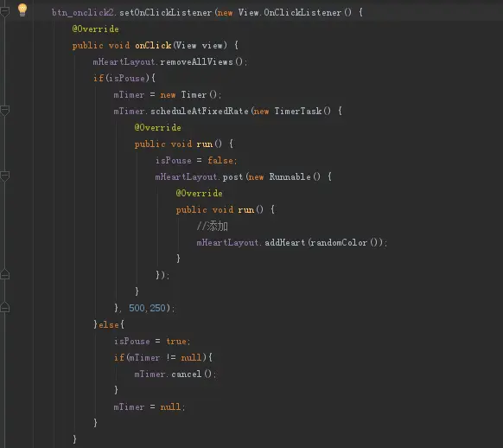Click 'addHeart' method call
Viewport: 503px width, 448px height.
pyautogui.click(x=285, y=243)
